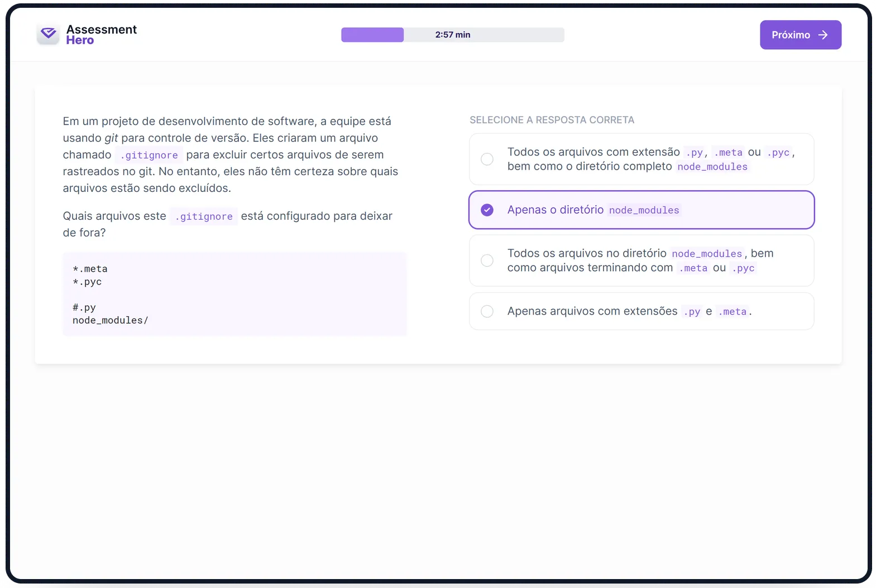Viewport: 876px width, 588px height.
Task: Select radio for 'Todos os arquivos no diretório' answer
Action: 487,261
